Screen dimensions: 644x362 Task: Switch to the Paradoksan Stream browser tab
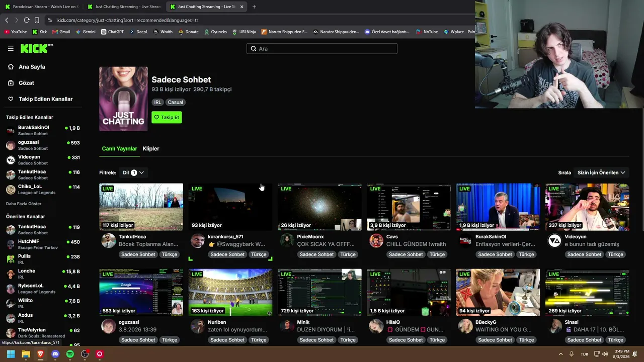coord(41,7)
